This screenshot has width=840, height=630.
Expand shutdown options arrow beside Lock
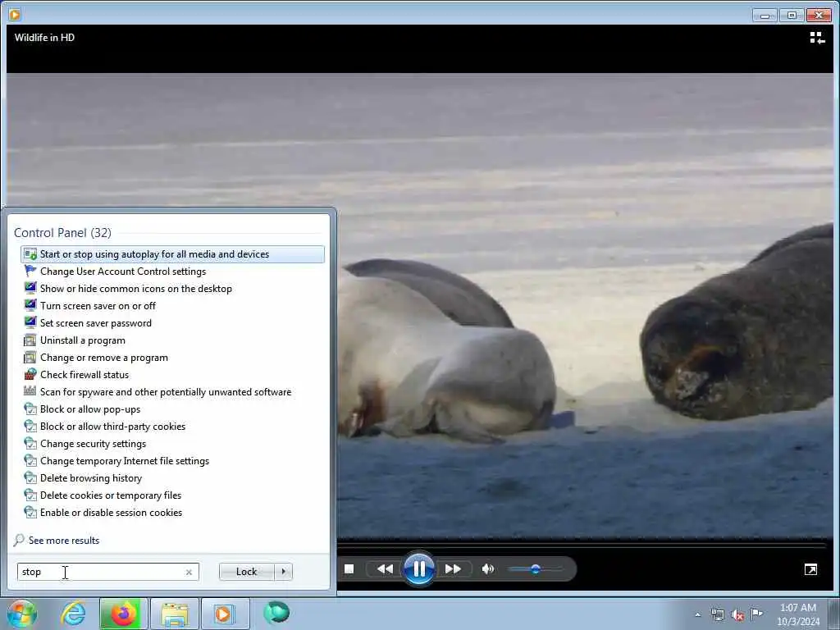tap(283, 572)
